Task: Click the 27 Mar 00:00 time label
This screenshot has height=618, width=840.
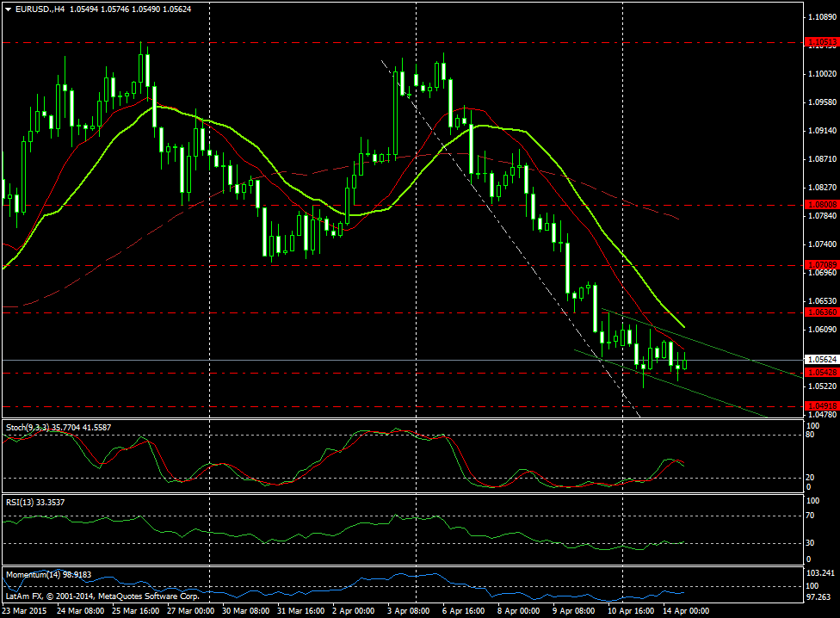Action: point(193,611)
